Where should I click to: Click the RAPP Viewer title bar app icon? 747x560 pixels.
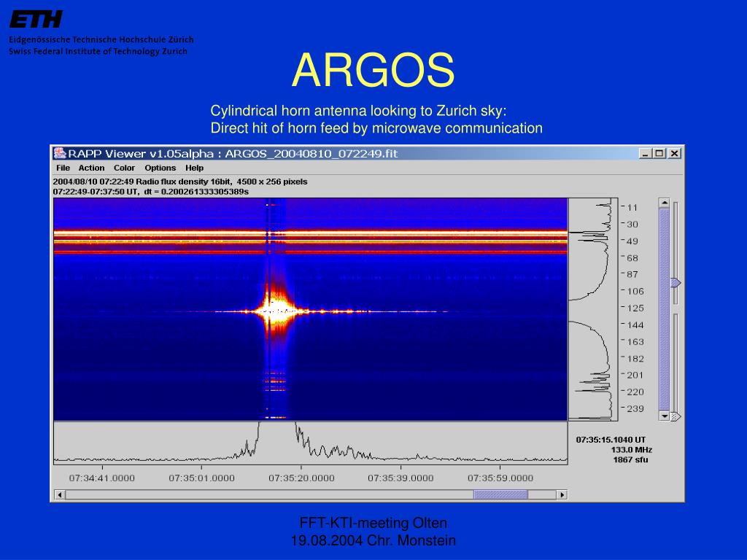click(x=60, y=153)
